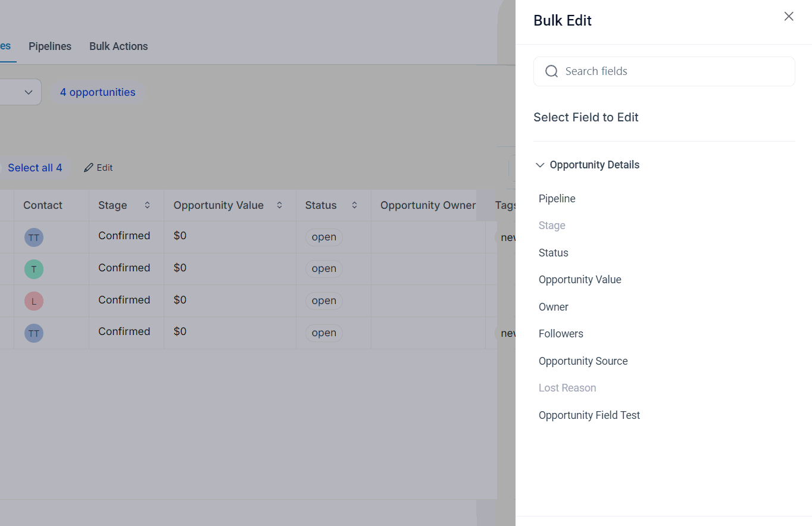Select Opportunity Field Test option
This screenshot has width=812, height=526.
[x=589, y=415]
